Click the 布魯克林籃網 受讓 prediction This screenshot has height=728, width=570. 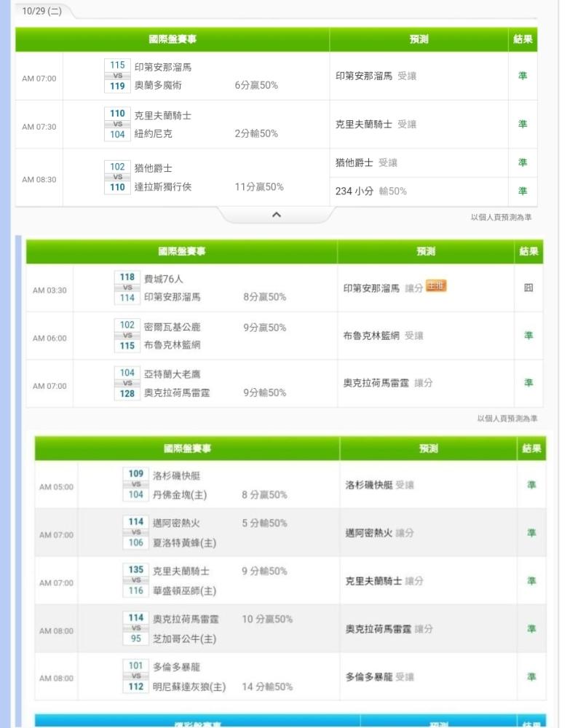pos(383,336)
